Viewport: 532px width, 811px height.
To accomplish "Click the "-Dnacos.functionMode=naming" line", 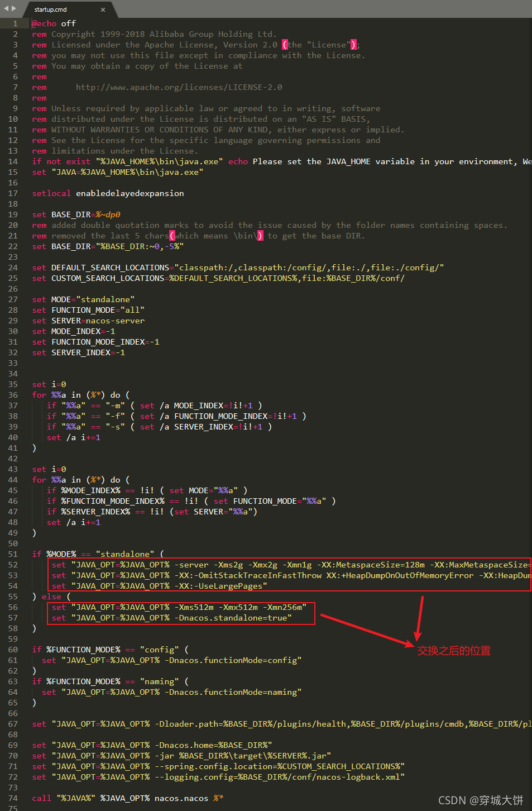I will [x=172, y=692].
